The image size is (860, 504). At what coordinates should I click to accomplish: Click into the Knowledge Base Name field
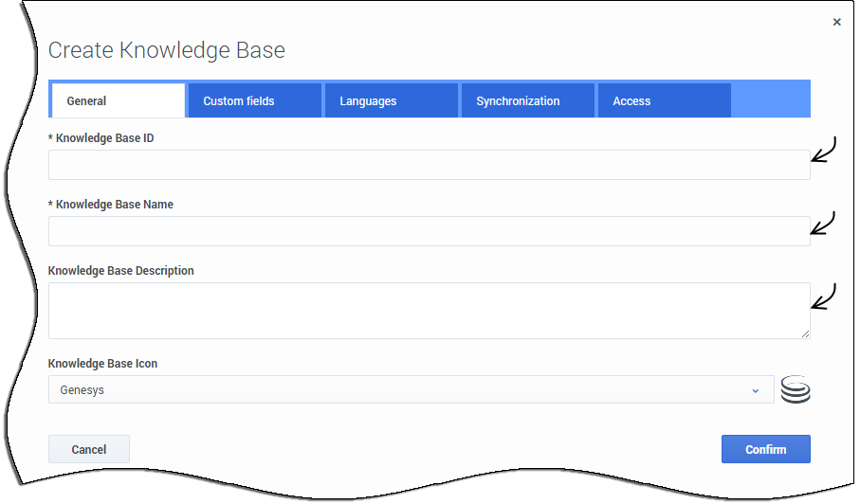click(429, 231)
